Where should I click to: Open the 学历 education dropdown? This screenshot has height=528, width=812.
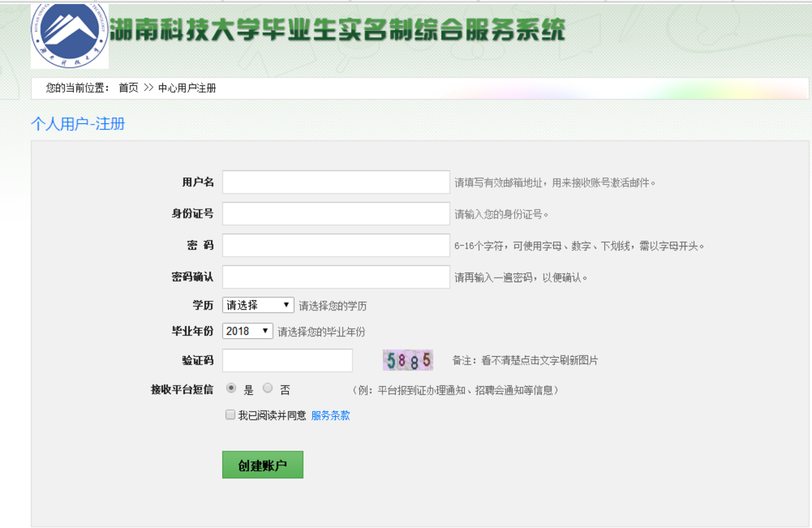click(x=258, y=305)
